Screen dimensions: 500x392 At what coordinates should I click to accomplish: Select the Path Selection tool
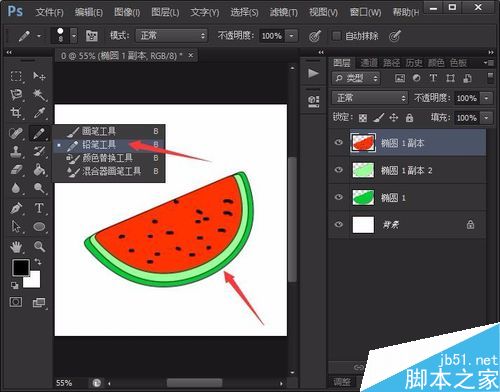(16, 227)
